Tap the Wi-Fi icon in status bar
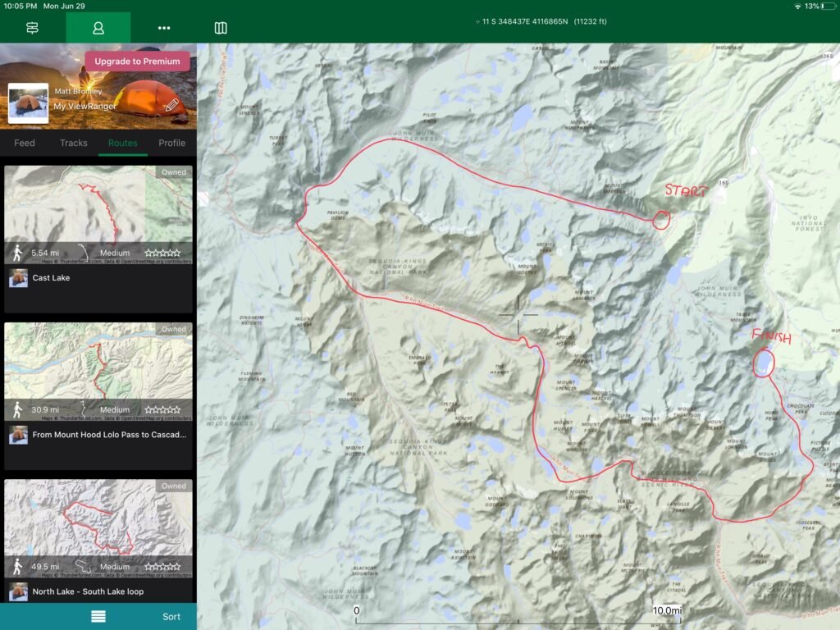Screen dimensions: 840x630 pyautogui.click(x=797, y=6)
